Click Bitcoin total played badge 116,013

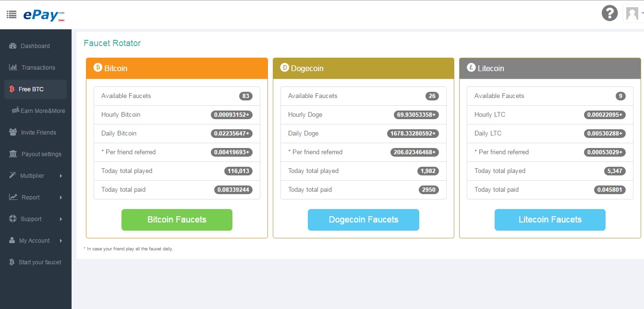click(238, 171)
